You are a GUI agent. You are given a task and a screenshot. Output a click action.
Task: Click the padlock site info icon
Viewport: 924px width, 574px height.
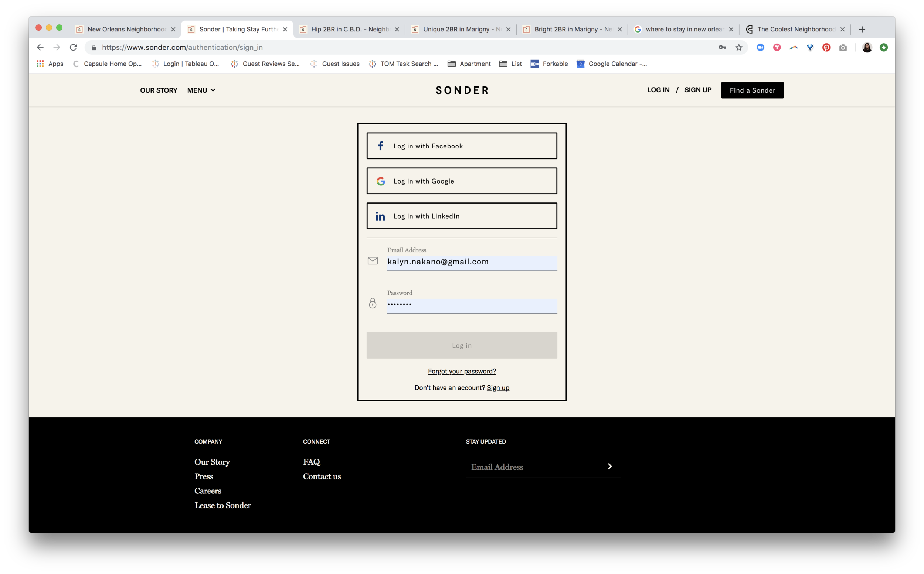click(94, 47)
